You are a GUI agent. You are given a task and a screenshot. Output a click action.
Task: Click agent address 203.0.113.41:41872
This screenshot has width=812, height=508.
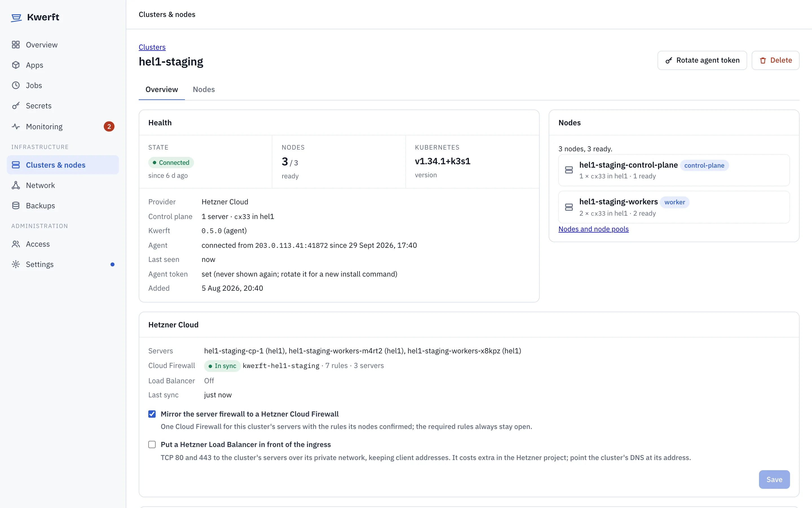[x=291, y=246]
